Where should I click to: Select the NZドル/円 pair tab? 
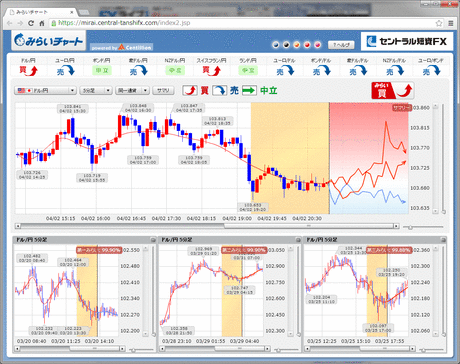click(x=175, y=66)
